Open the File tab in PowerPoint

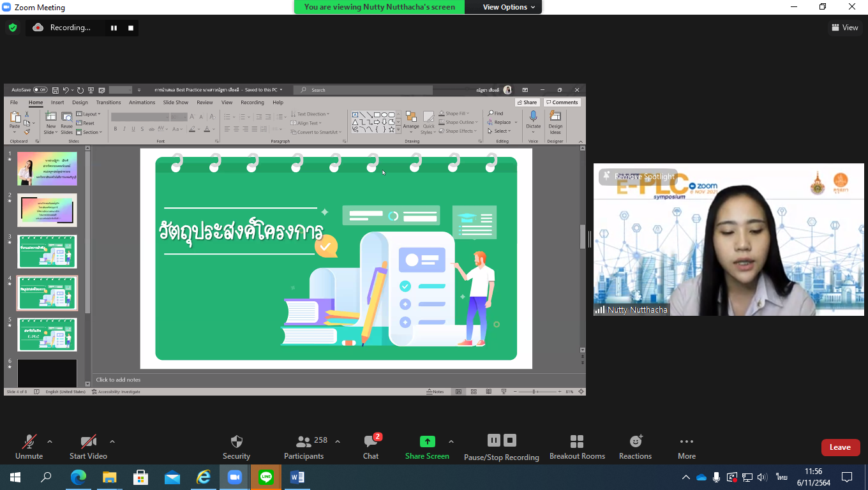coord(14,102)
